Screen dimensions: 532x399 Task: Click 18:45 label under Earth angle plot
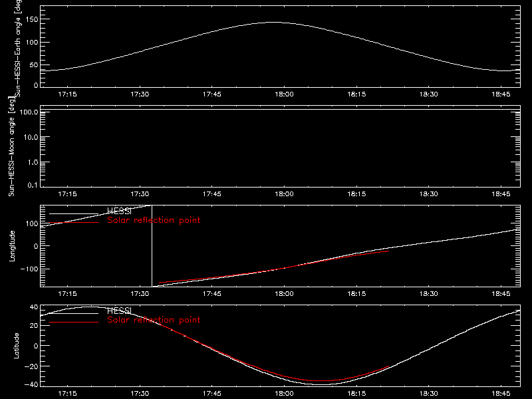coord(501,94)
